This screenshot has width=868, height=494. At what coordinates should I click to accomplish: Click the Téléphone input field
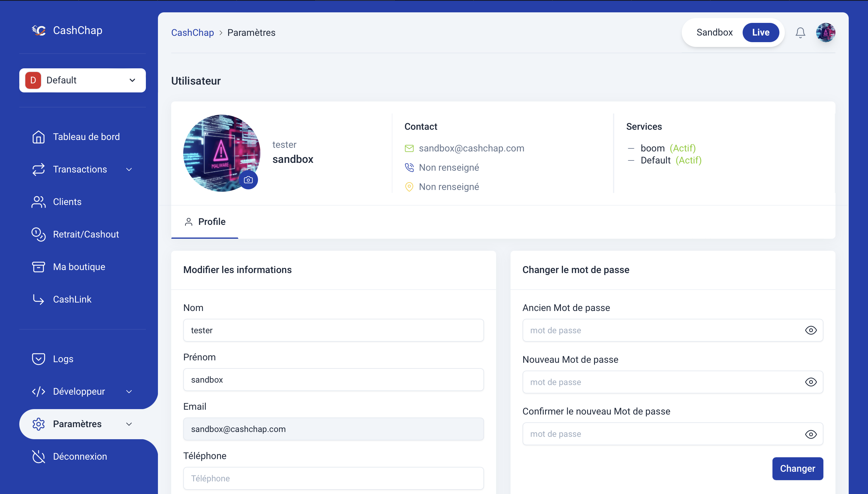click(333, 478)
